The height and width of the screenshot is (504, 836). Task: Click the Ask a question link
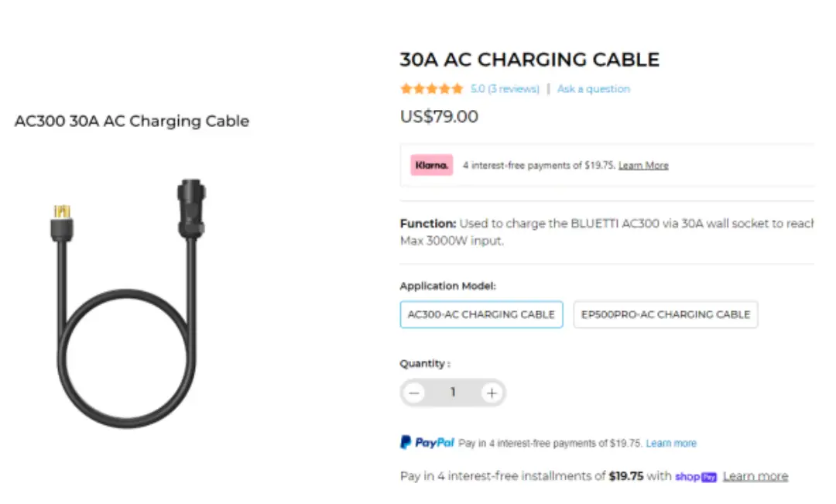point(594,89)
